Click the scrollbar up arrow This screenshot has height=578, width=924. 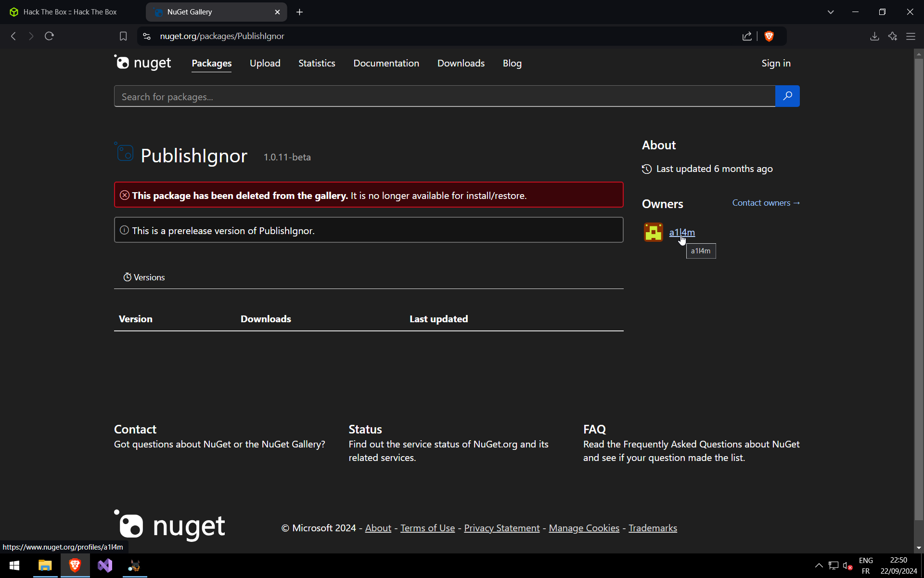click(x=919, y=53)
